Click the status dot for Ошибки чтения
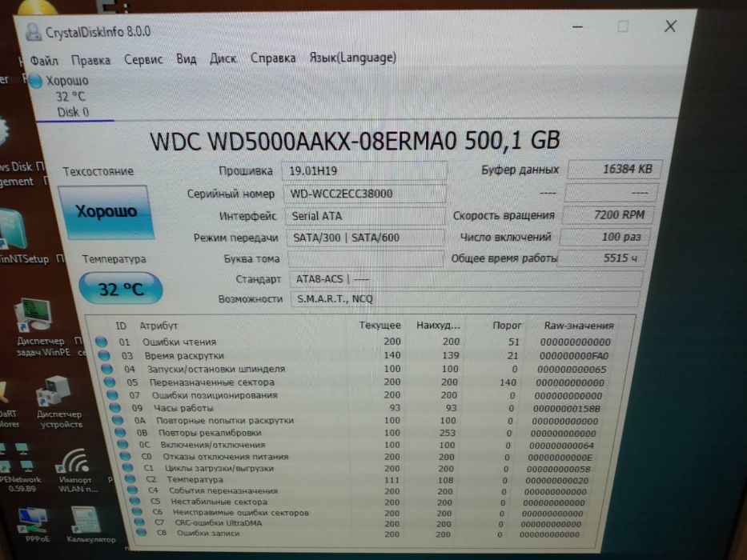This screenshot has width=747, height=560. [101, 342]
